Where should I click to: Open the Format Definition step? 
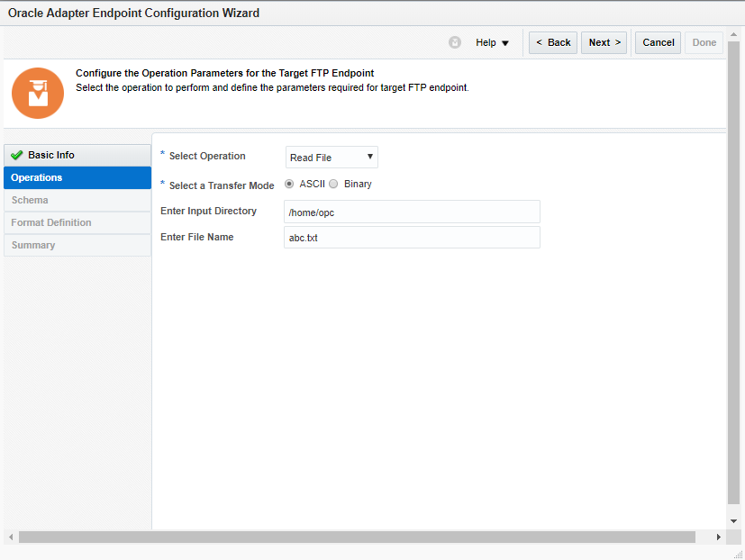[x=77, y=222]
